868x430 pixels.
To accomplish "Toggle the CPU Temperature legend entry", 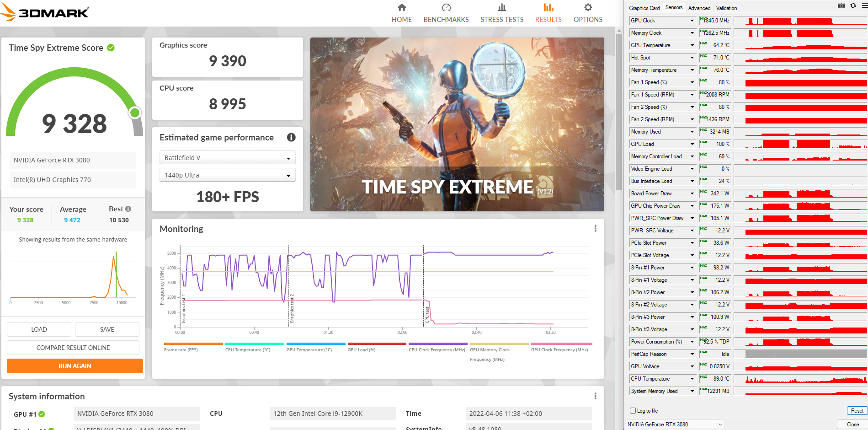I will 255,347.
